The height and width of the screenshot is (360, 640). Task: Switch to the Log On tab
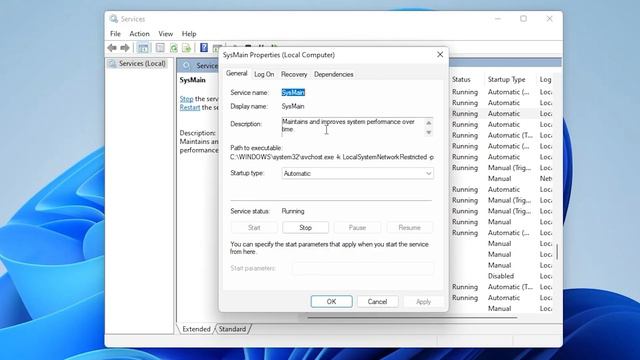pos(264,74)
